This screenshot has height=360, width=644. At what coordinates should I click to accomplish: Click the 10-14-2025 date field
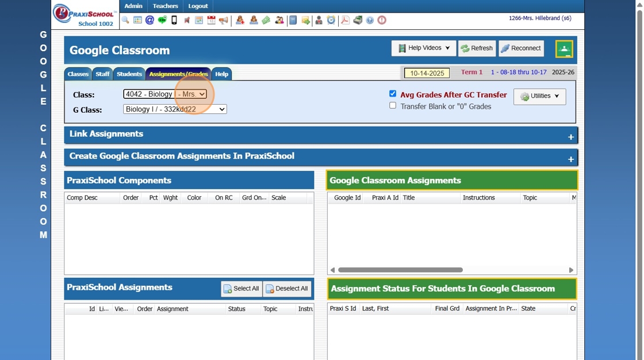tap(427, 73)
